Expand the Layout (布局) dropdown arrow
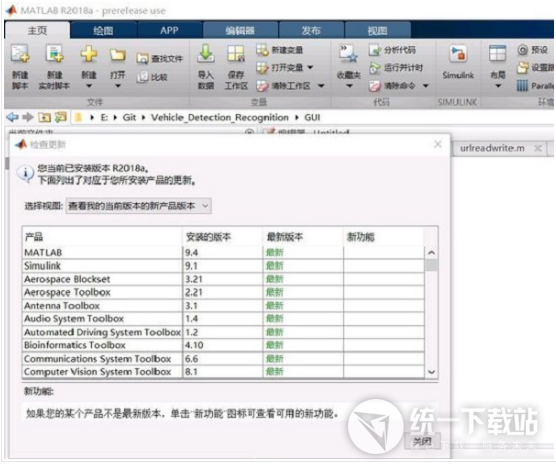Screen dimensions: 556x472 click(x=498, y=86)
